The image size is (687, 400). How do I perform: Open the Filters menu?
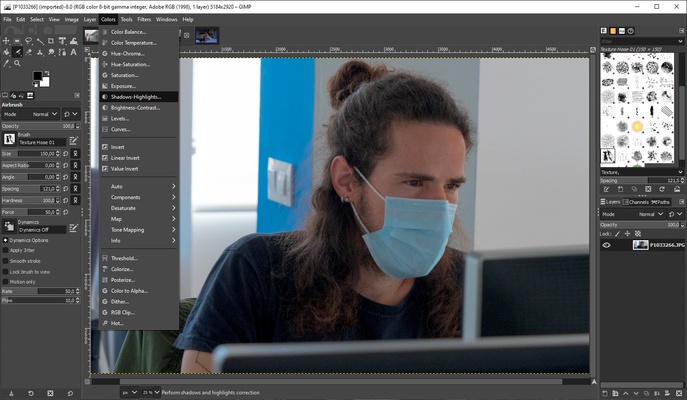click(144, 19)
